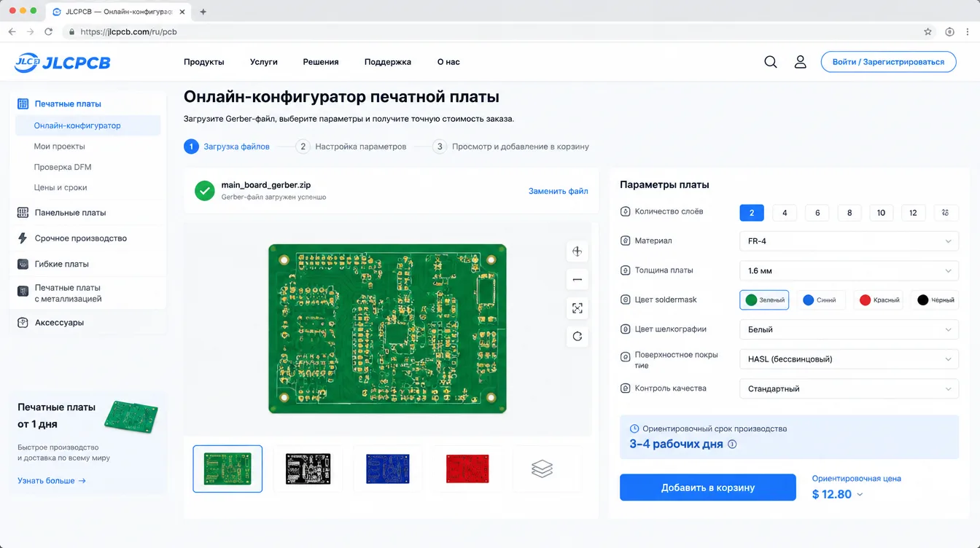The width and height of the screenshot is (980, 548).
Task: Select the red board preview thumbnail
Action: [x=467, y=469]
